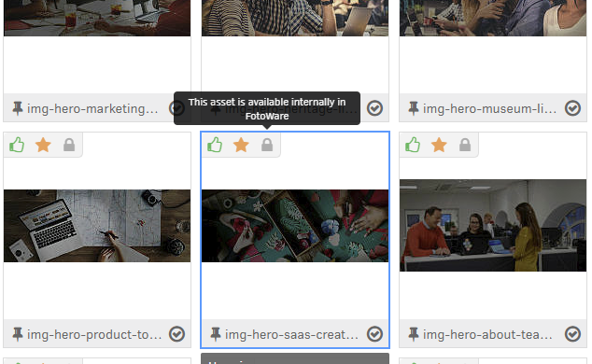
Task: Open the office team thumbnail
Action: click(493, 225)
